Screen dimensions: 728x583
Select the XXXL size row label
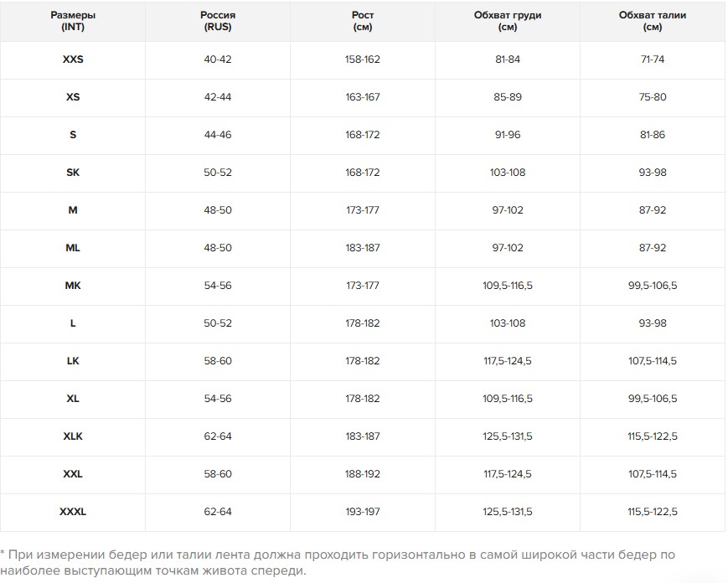tap(73, 512)
